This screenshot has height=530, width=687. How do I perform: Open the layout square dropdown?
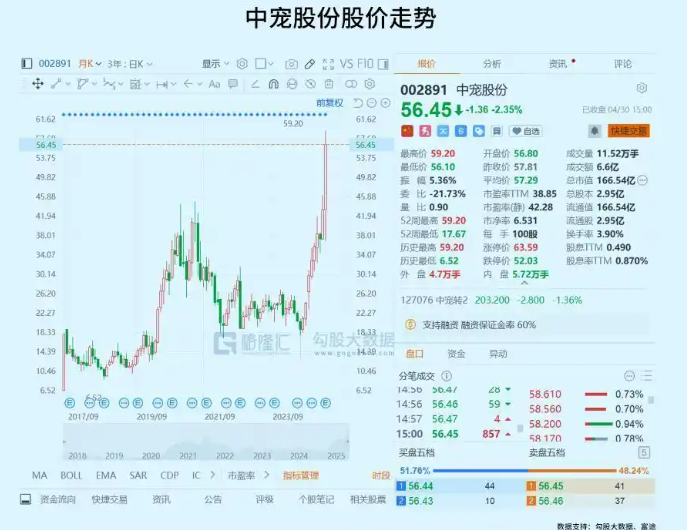pos(264,64)
